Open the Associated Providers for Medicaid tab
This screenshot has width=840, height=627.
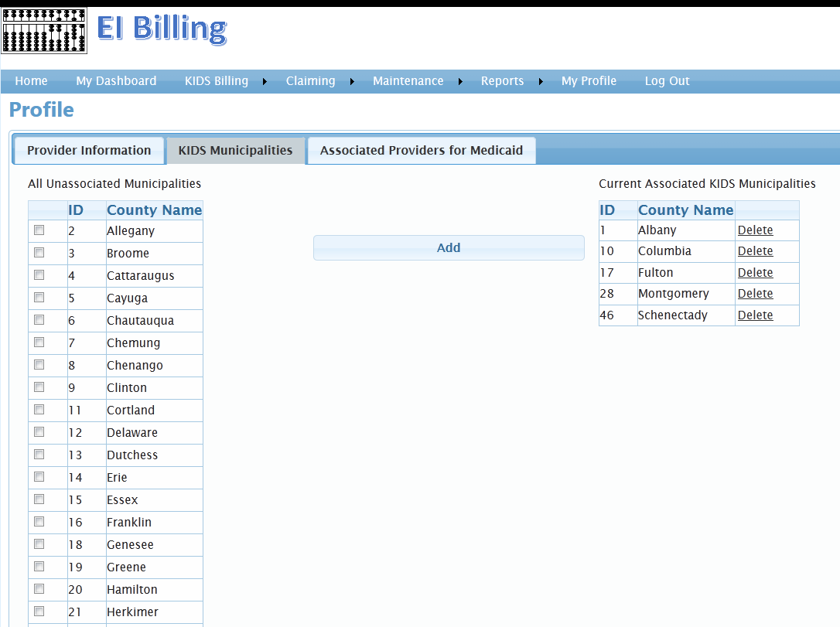(x=421, y=150)
